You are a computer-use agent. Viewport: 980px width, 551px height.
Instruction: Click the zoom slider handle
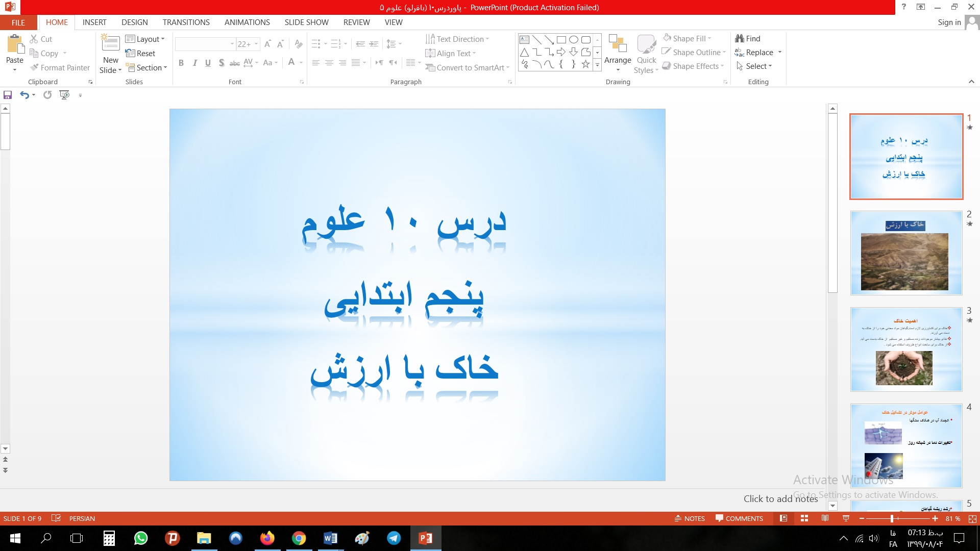click(892, 518)
